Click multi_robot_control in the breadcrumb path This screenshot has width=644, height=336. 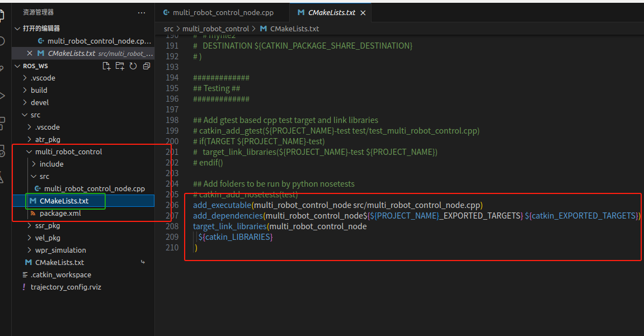[215, 29]
